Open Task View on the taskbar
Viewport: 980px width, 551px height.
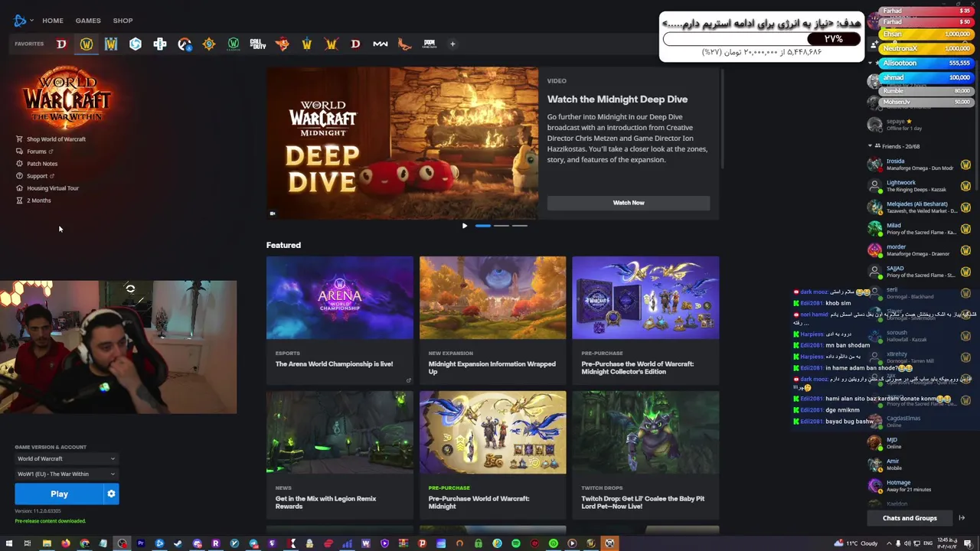tap(28, 543)
